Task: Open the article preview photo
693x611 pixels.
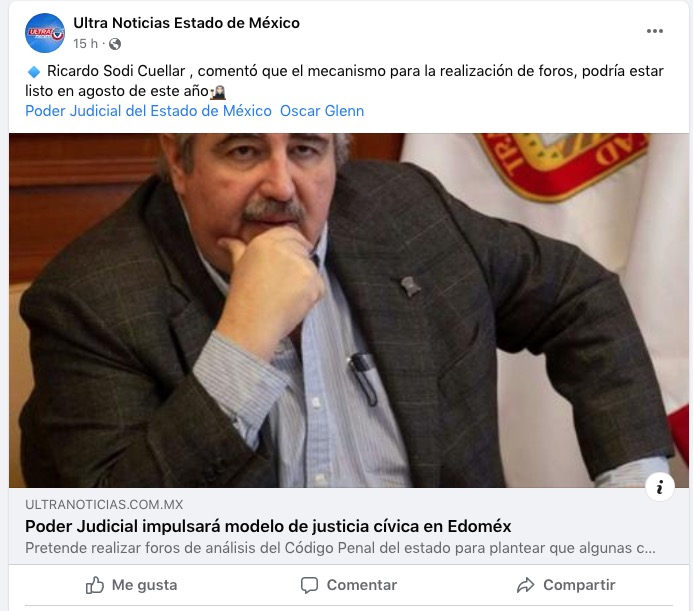Action: 349,310
